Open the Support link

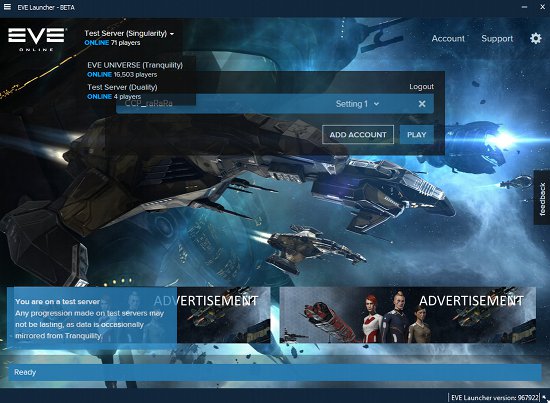click(497, 38)
